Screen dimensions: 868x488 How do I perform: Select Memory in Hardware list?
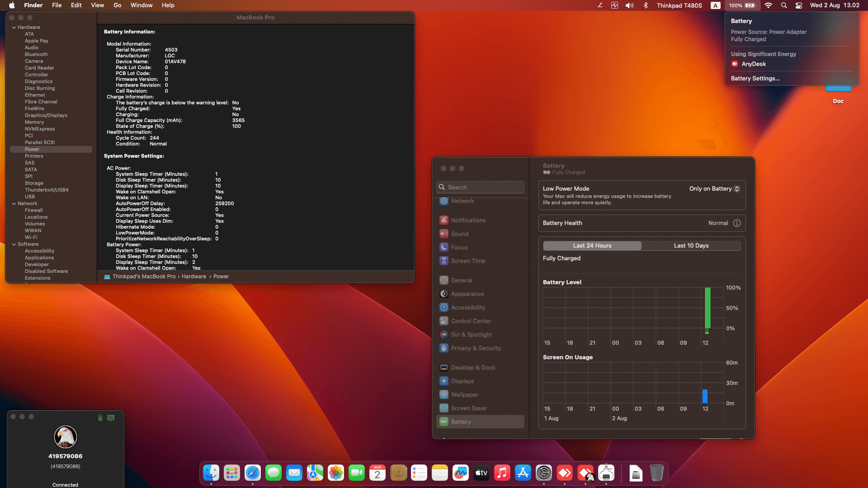(x=34, y=122)
